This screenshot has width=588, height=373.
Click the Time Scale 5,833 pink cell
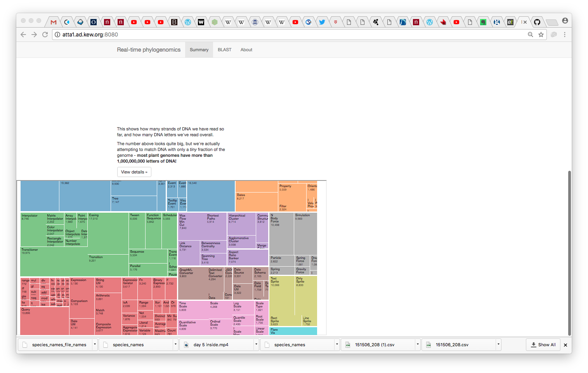click(193, 310)
